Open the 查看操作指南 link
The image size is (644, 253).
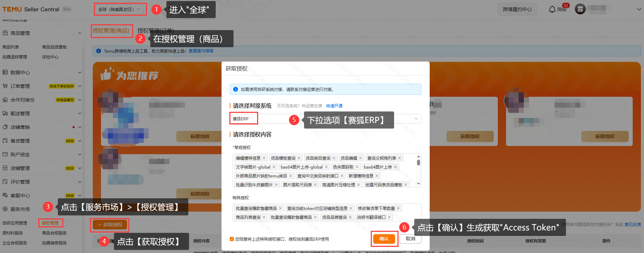[201, 51]
